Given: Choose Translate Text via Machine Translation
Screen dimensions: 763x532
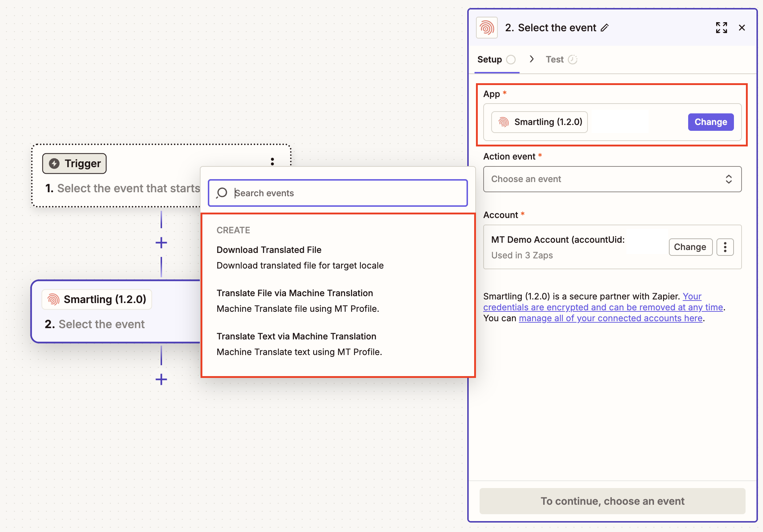Looking at the screenshot, I should (296, 336).
